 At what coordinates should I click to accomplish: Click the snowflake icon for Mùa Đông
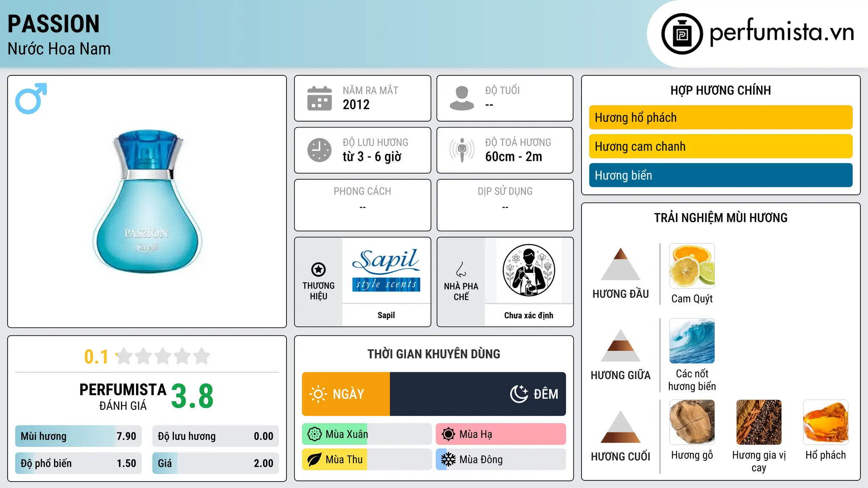click(x=448, y=460)
